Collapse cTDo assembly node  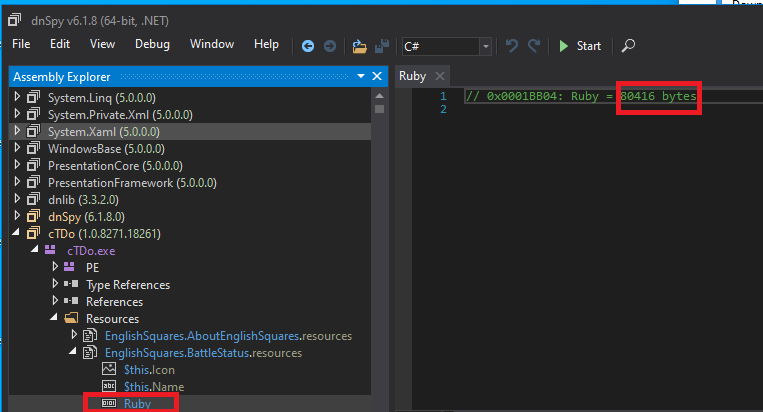17,233
